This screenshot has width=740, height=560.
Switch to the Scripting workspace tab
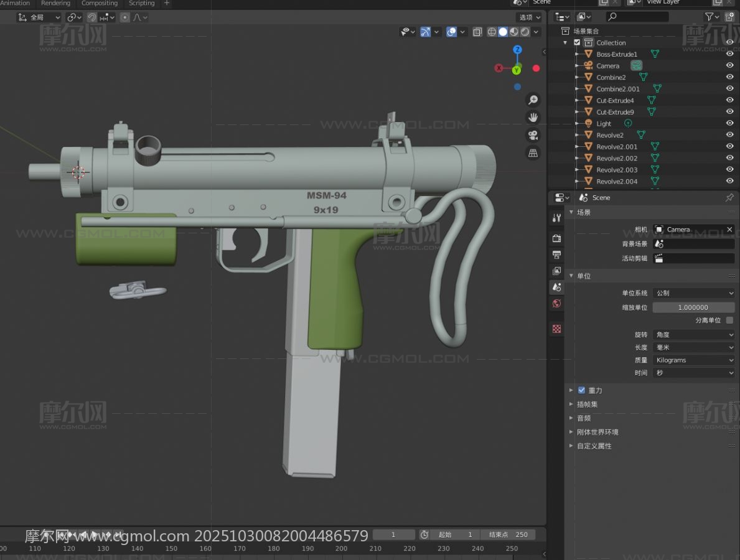141,3
